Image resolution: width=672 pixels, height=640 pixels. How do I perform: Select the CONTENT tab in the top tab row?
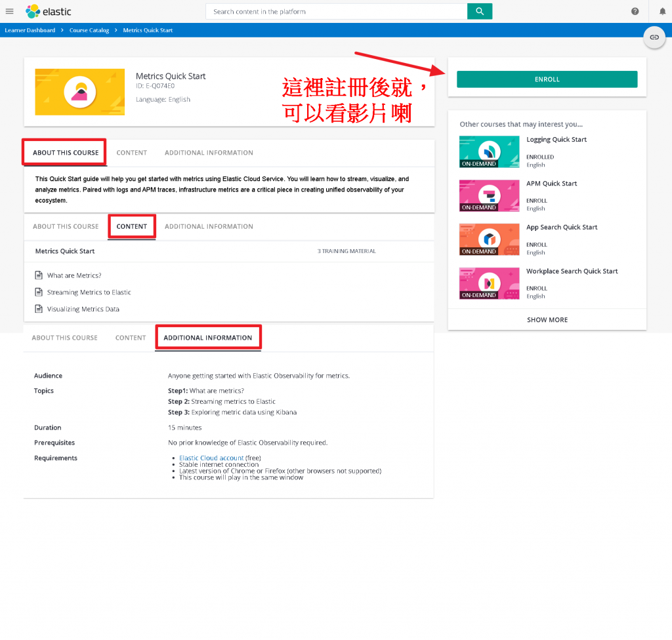click(131, 153)
